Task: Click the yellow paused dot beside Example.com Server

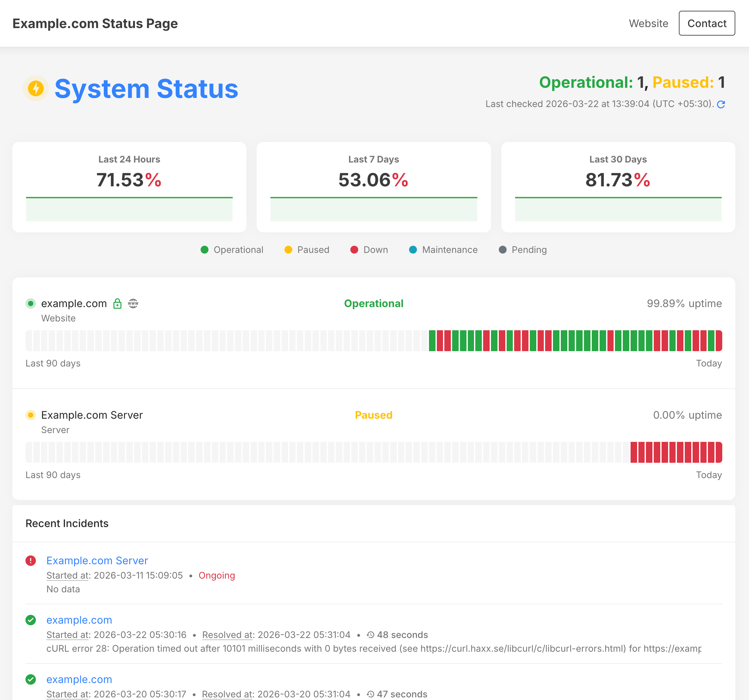Action: (x=31, y=415)
